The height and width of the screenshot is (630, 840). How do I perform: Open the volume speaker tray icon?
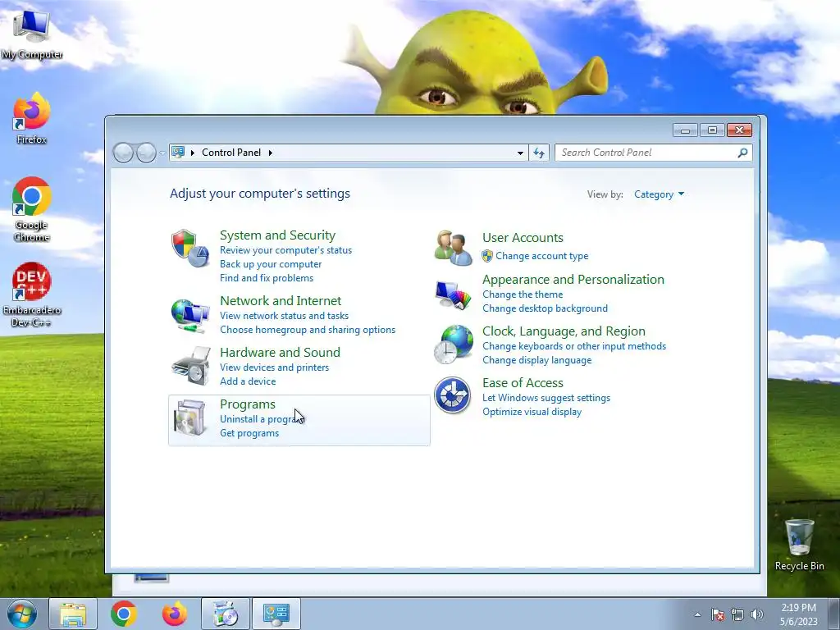(756, 614)
